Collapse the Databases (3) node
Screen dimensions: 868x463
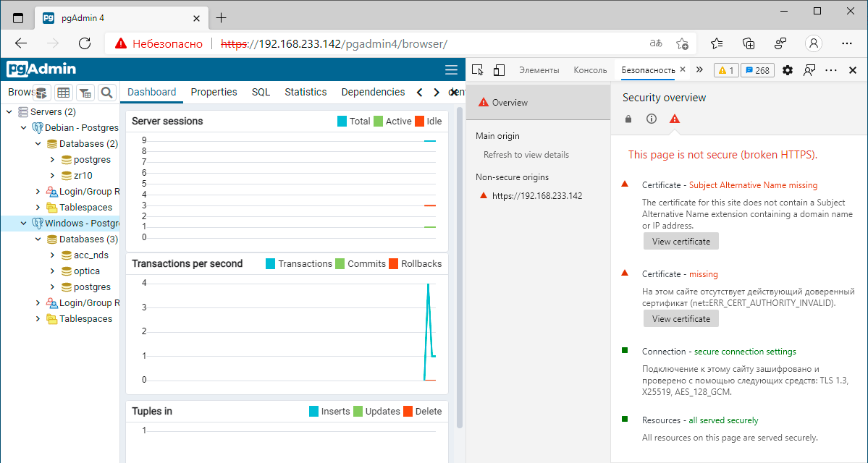point(38,239)
